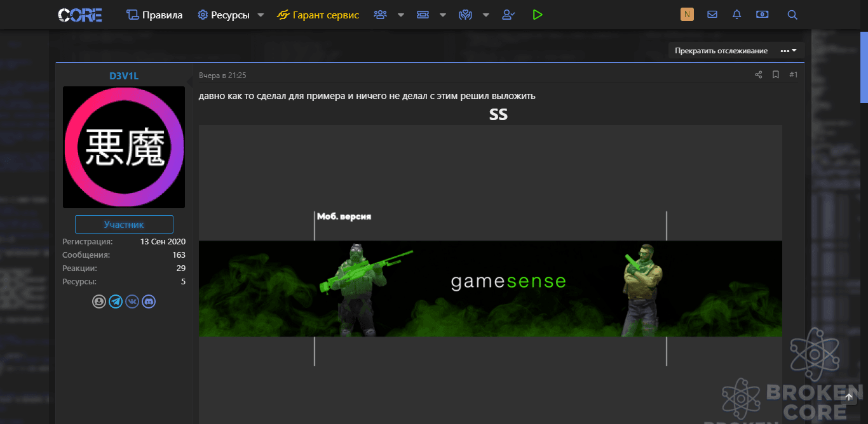
Task: Click the post date Вчера в 21:25
Action: click(x=222, y=76)
